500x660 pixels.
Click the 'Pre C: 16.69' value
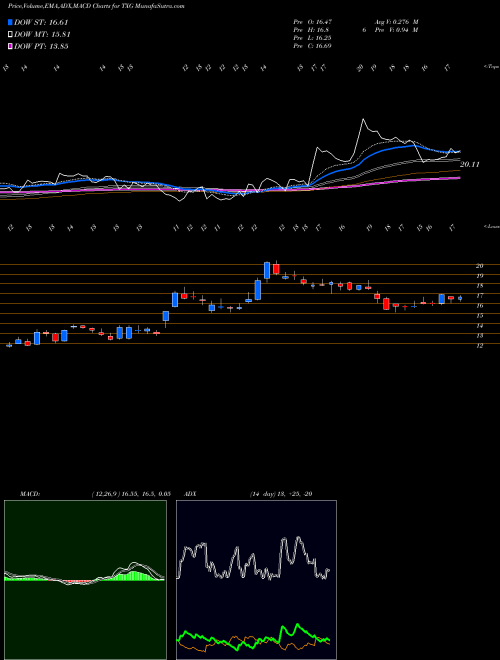(x=313, y=46)
